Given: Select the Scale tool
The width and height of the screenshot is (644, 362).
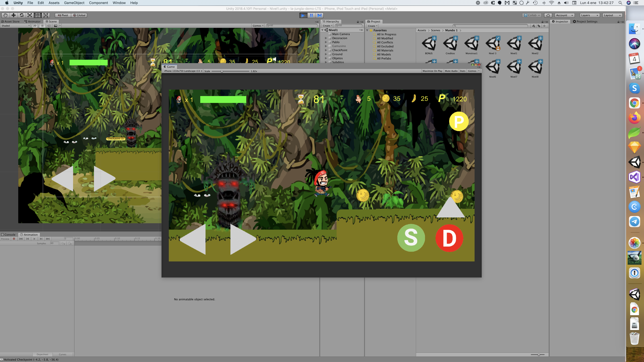Looking at the screenshot, I should [30, 15].
